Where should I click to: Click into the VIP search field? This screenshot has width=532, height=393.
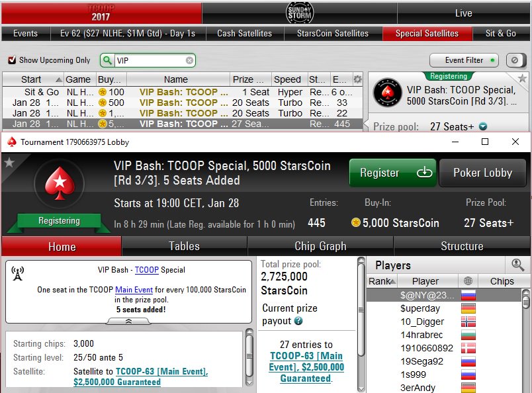150,60
